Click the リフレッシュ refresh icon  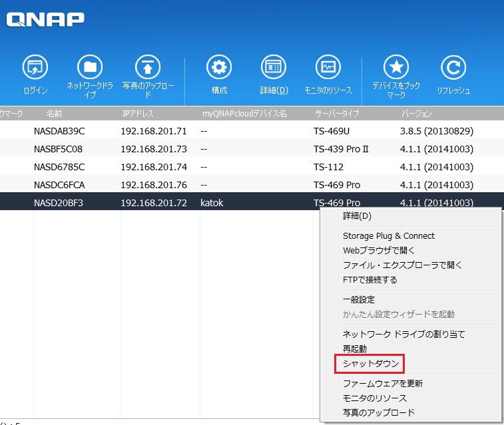tap(453, 67)
